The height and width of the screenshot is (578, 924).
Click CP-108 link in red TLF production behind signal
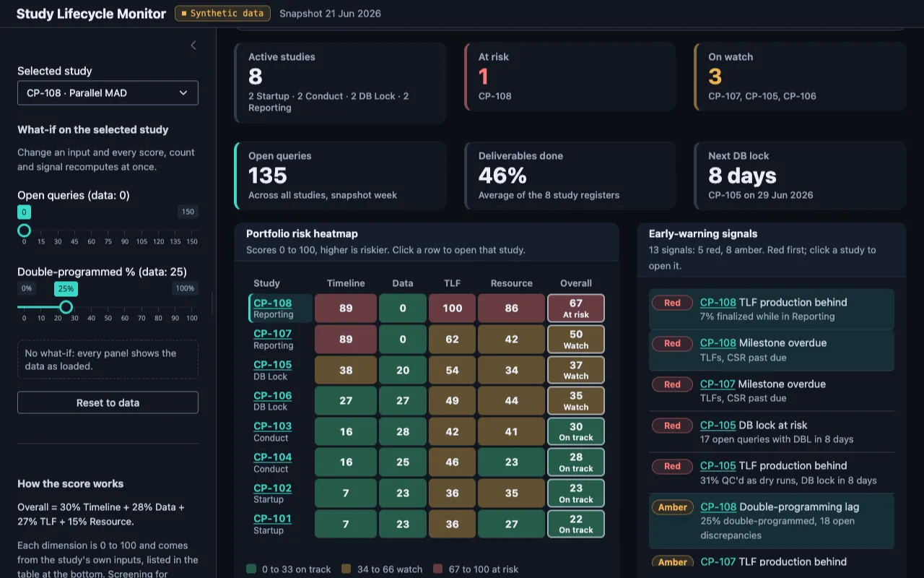[x=718, y=303]
